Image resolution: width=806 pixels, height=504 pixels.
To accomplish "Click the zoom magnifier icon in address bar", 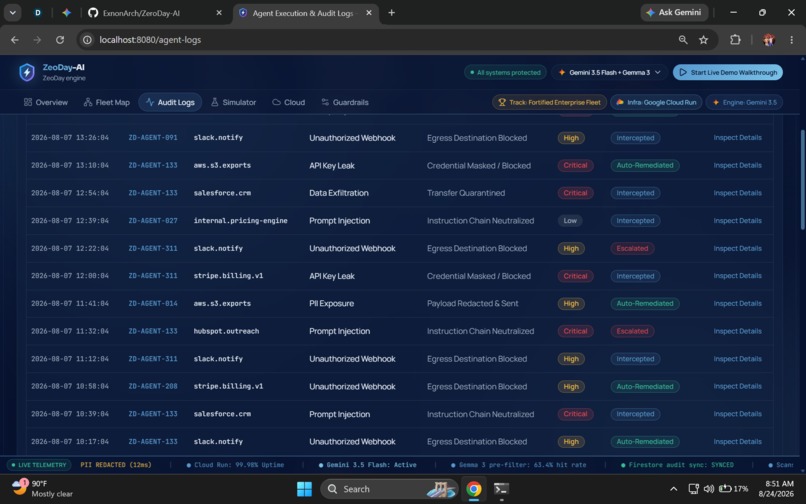I will click(x=683, y=40).
